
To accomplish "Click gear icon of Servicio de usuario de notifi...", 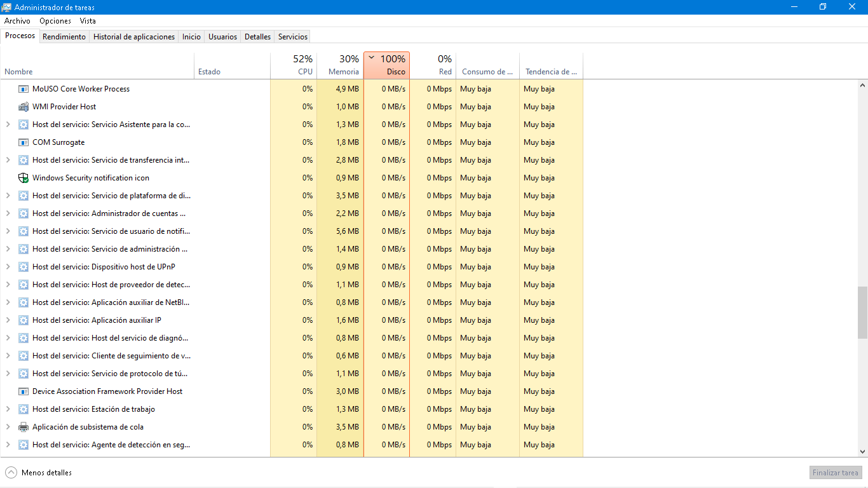I will pos(24,231).
